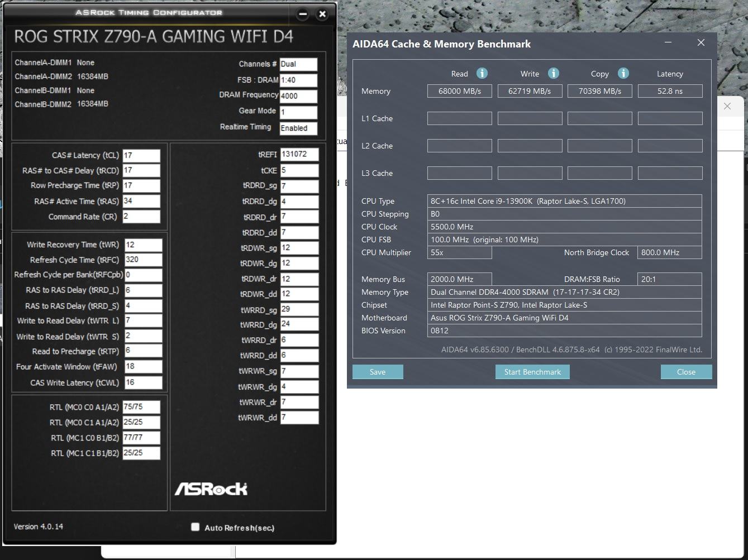Screen dimensions: 748x560
Task: Select the tRRD_S value field
Action: tap(143, 305)
